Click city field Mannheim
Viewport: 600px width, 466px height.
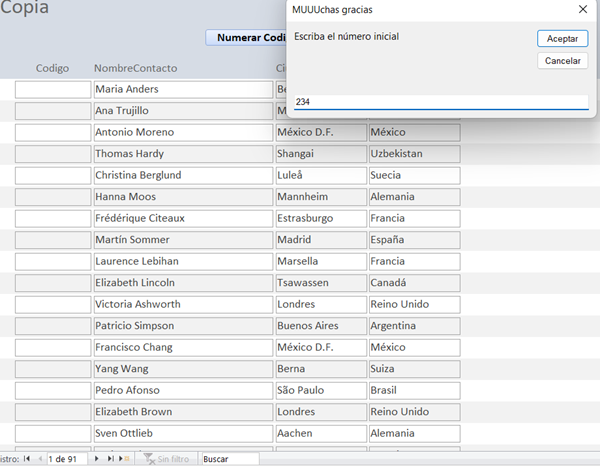pyautogui.click(x=321, y=197)
